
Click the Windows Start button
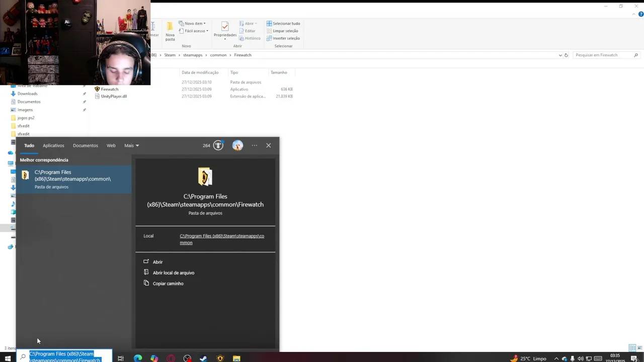(x=8, y=358)
